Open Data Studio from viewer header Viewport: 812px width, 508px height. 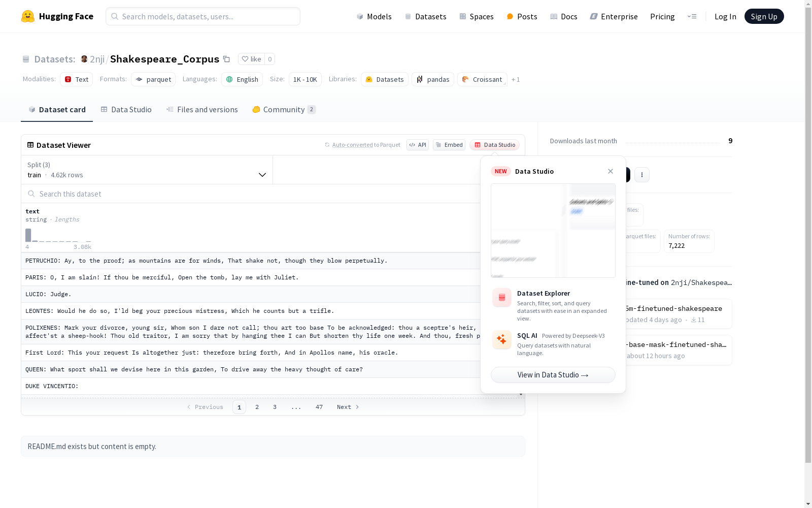click(x=495, y=145)
